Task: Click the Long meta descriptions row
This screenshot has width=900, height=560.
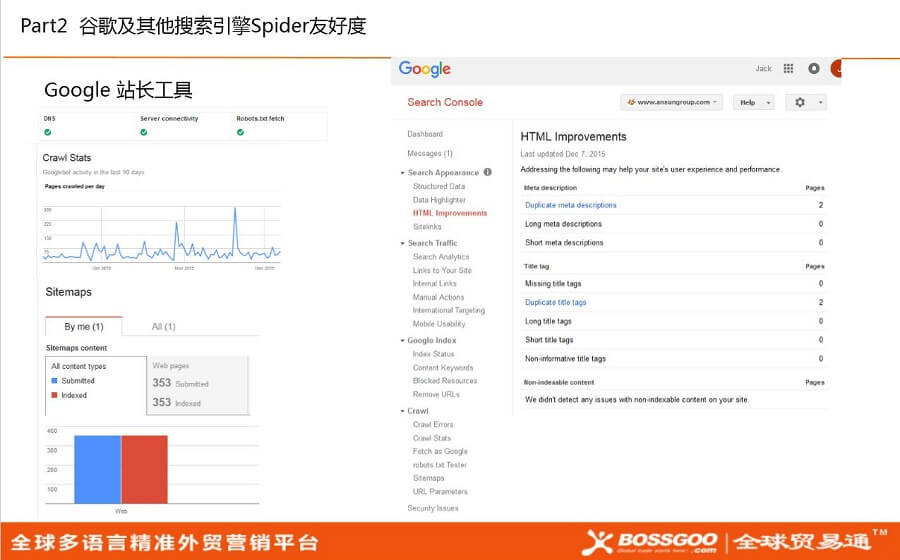Action: tap(673, 224)
